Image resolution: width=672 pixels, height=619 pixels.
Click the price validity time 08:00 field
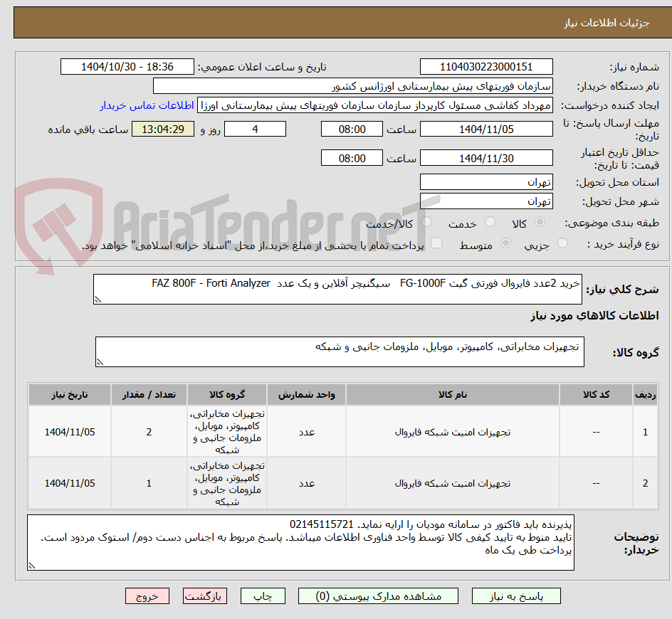point(352,158)
